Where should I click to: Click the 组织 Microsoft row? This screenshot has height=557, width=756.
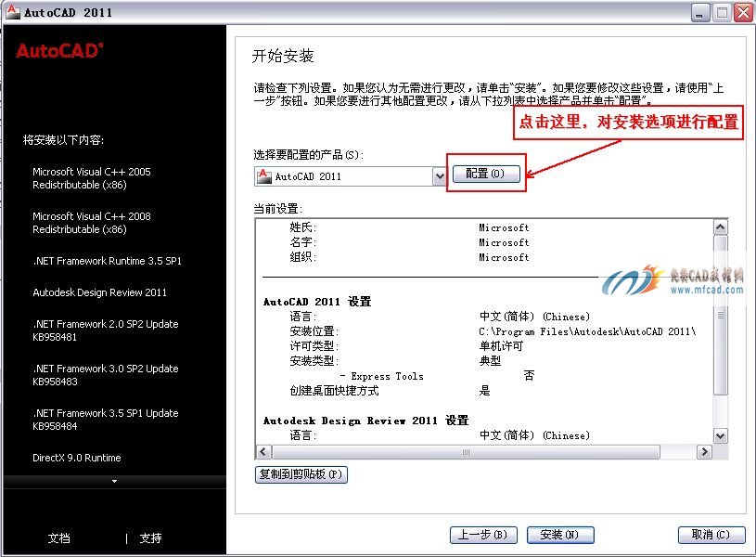(x=409, y=257)
